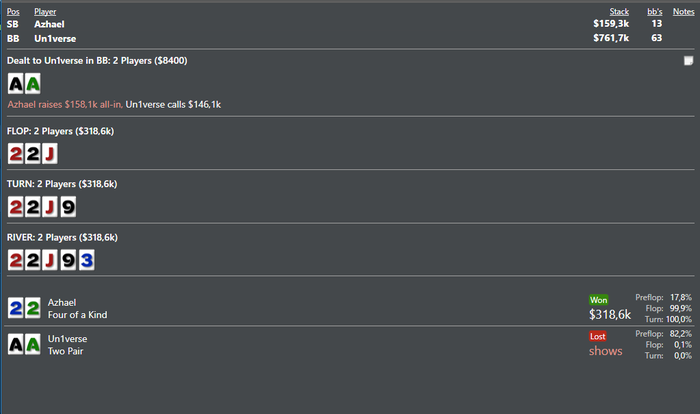Click the green Won badge
This screenshot has height=414, width=700.
(x=598, y=299)
